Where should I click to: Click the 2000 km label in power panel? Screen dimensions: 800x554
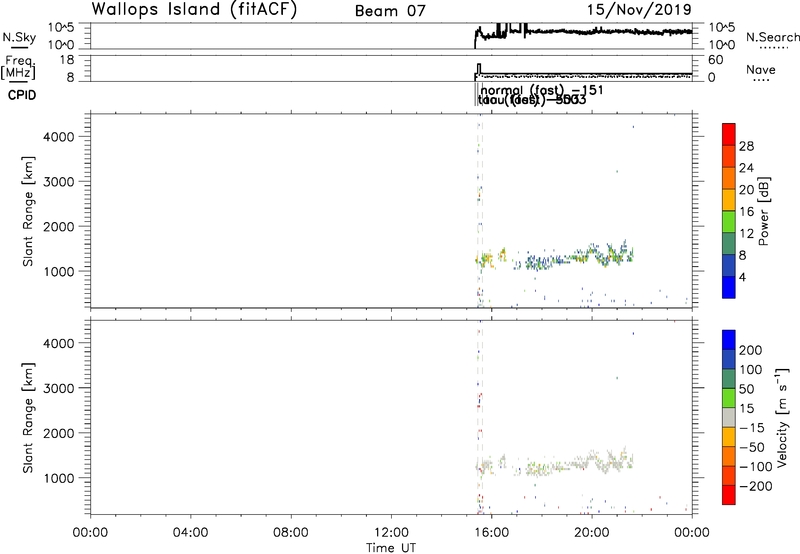coord(59,226)
